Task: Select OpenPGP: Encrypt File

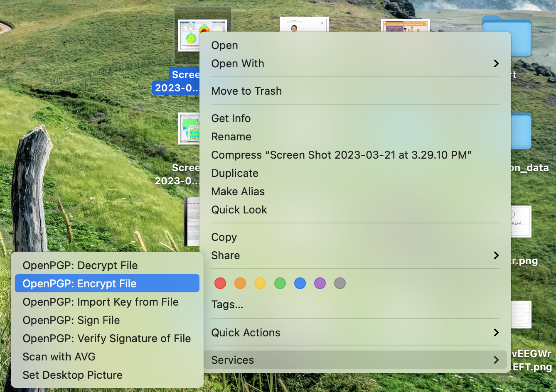Action: click(107, 284)
